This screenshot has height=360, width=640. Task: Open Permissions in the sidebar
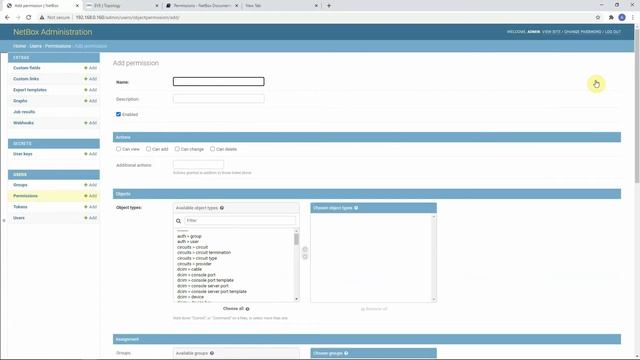pos(25,196)
